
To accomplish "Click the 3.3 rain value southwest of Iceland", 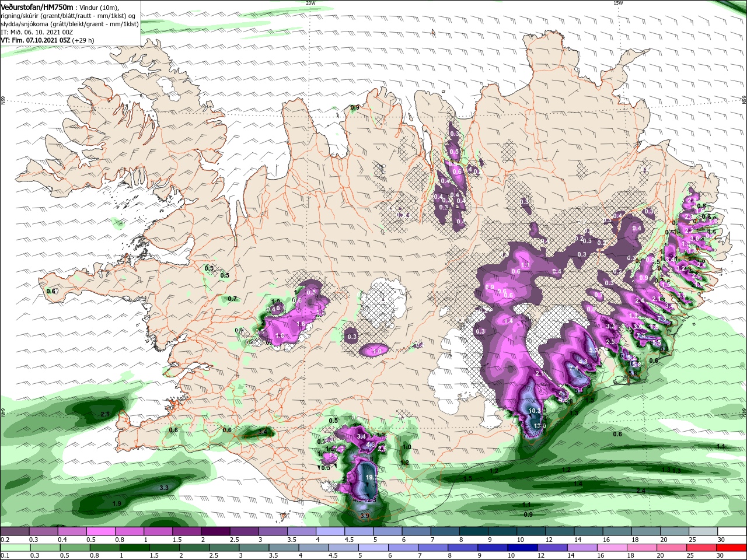I will 164,488.
